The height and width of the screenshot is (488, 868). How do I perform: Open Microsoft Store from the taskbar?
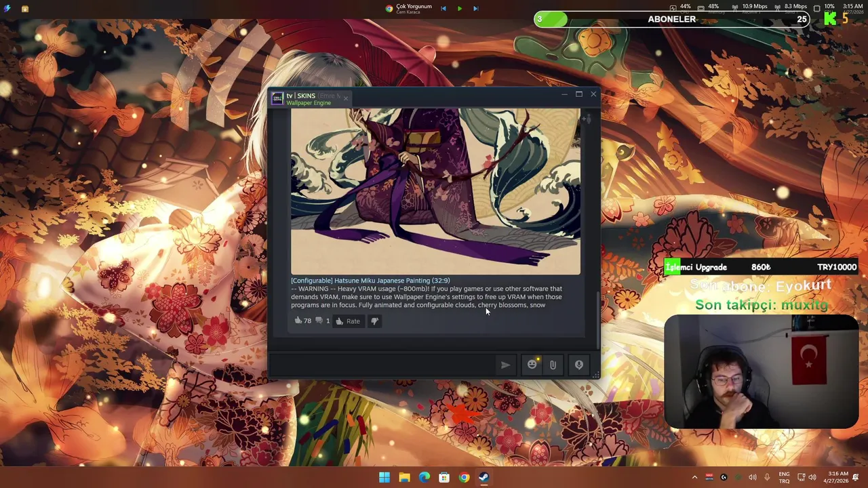(x=444, y=477)
